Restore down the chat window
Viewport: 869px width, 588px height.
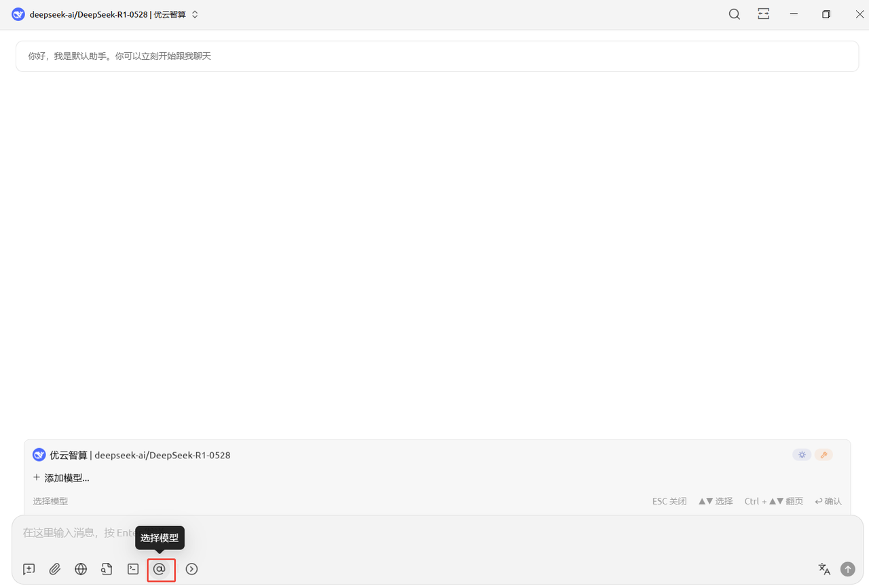[826, 14]
